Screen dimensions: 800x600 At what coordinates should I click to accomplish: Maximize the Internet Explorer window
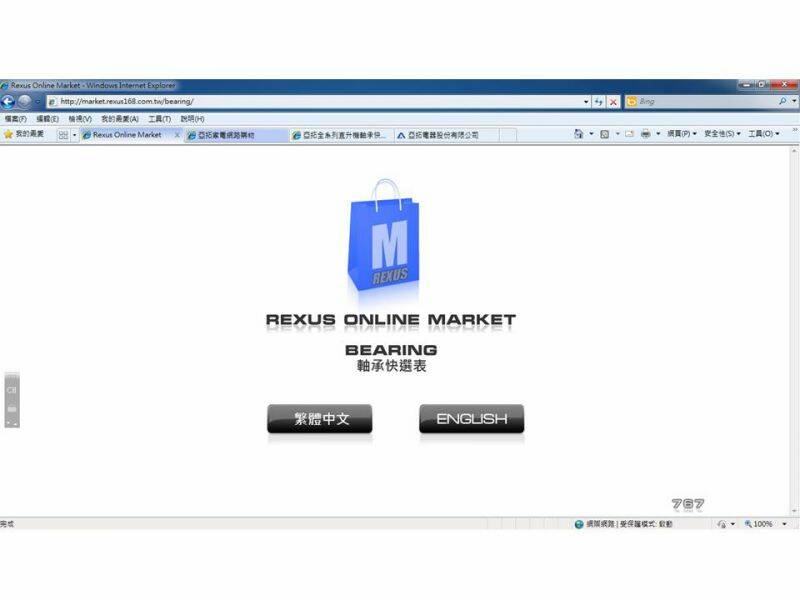(x=762, y=84)
